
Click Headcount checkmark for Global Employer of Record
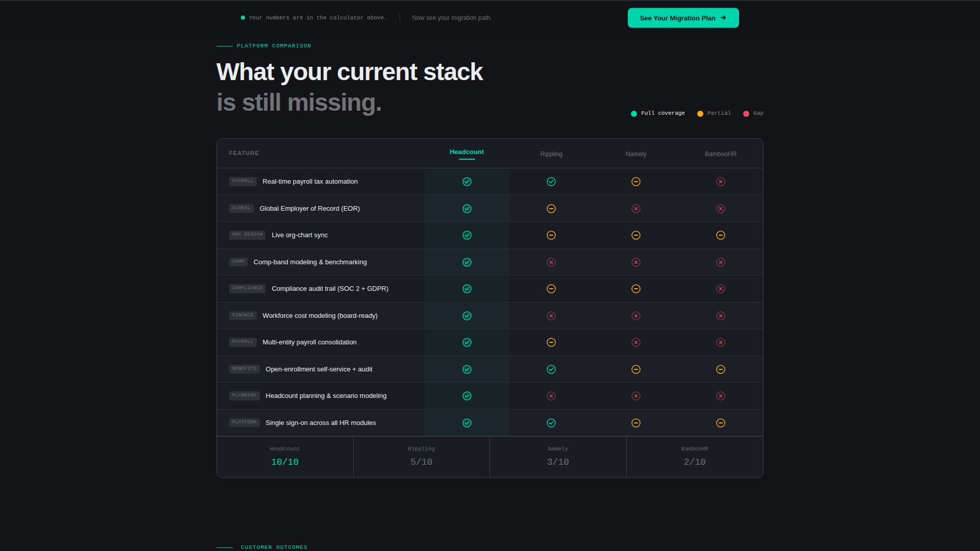(467, 209)
